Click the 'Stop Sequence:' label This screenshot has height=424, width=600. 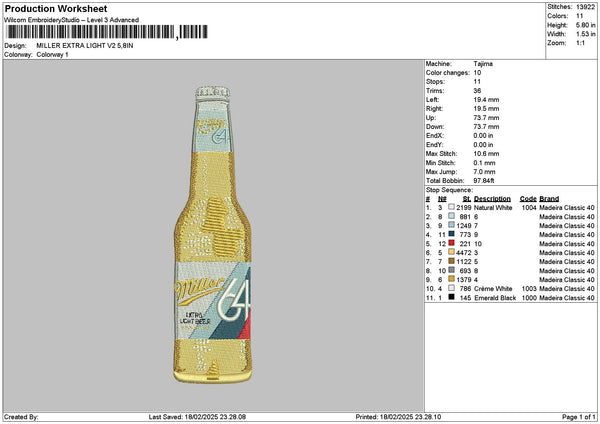pyautogui.click(x=449, y=190)
